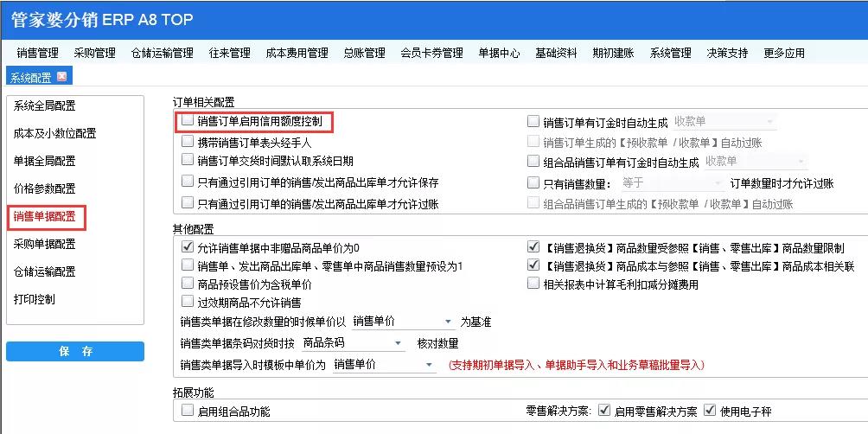868x434 pixels.
Task: Select 单据全局配置 in the sidebar
Action: pyautogui.click(x=44, y=161)
